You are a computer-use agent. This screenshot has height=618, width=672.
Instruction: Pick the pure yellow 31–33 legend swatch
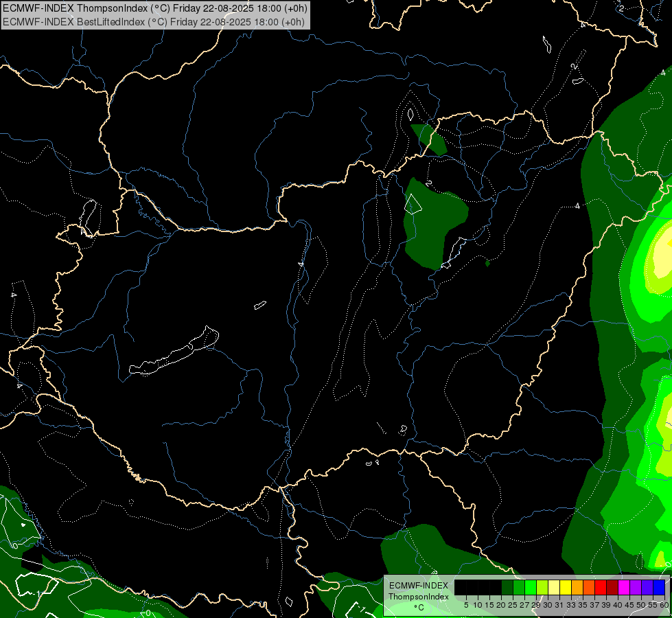pos(566,587)
